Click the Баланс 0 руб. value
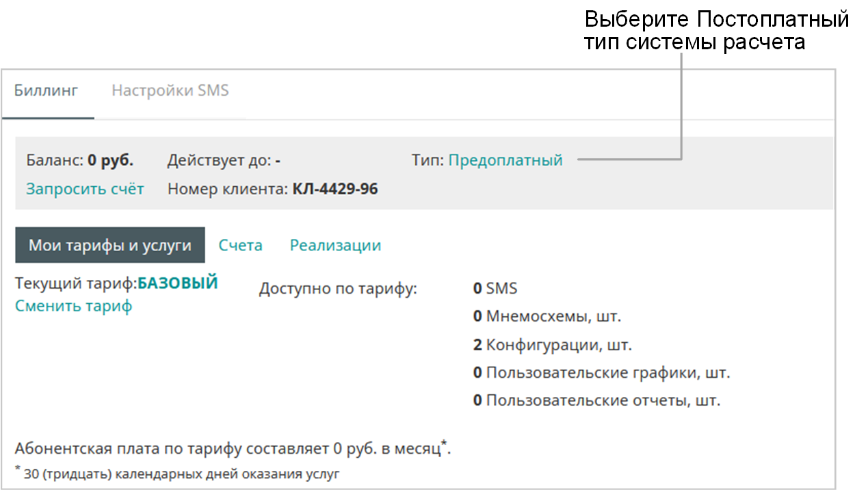The height and width of the screenshot is (490, 868). pyautogui.click(x=109, y=161)
